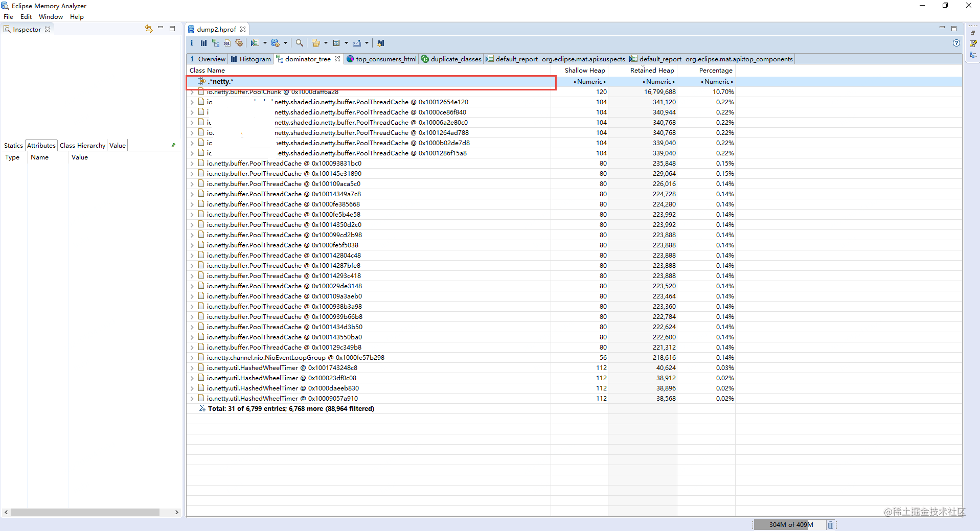This screenshot has height=531, width=980.
Task: Expand NioEventLoopGroup @ 0x1000fe57b298 row
Action: point(192,358)
